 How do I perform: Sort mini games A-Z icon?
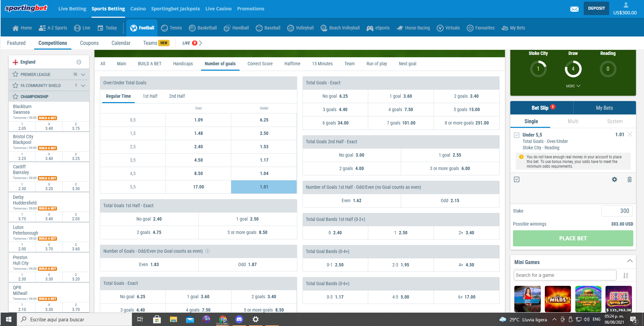[626, 275]
